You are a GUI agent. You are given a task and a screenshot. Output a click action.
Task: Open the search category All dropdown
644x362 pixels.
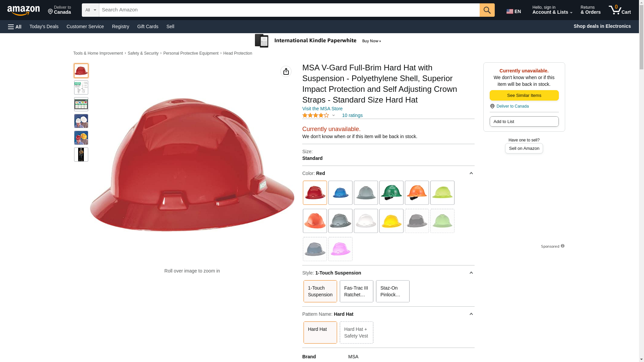(91, 10)
